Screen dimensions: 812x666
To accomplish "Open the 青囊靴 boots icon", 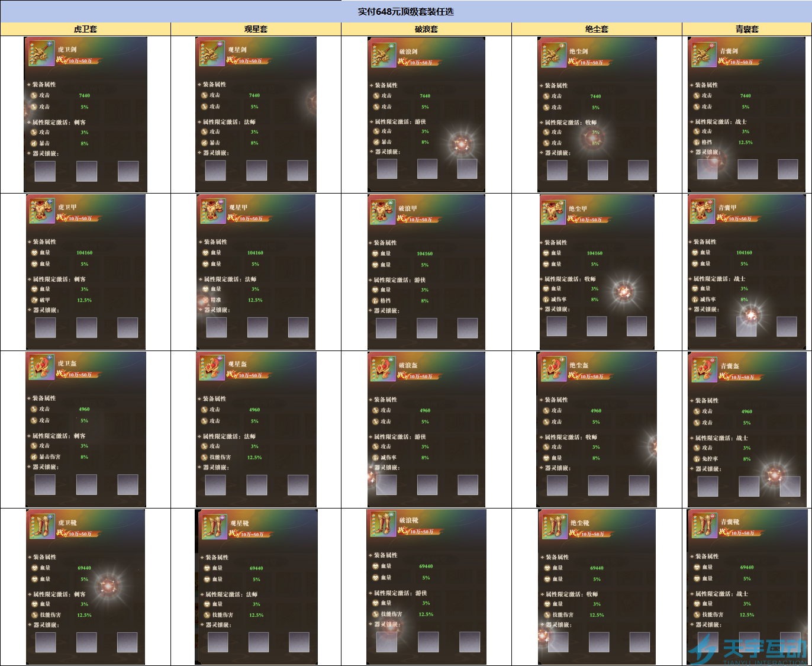I will (x=705, y=525).
